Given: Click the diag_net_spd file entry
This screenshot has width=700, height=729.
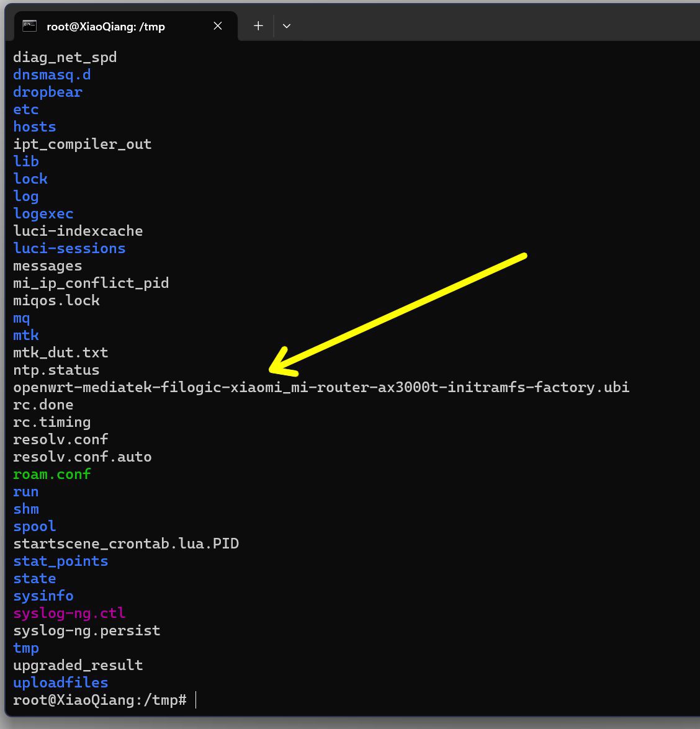Looking at the screenshot, I should 65,58.
